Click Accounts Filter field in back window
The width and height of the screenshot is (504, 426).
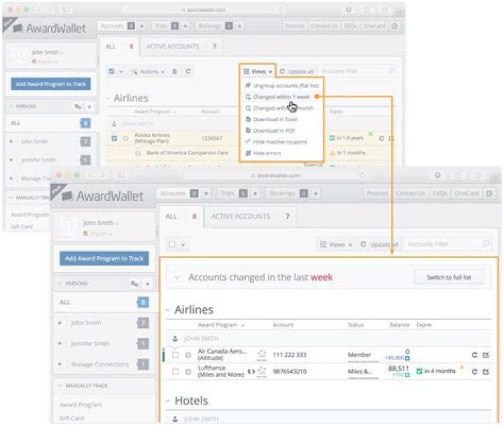point(358,71)
